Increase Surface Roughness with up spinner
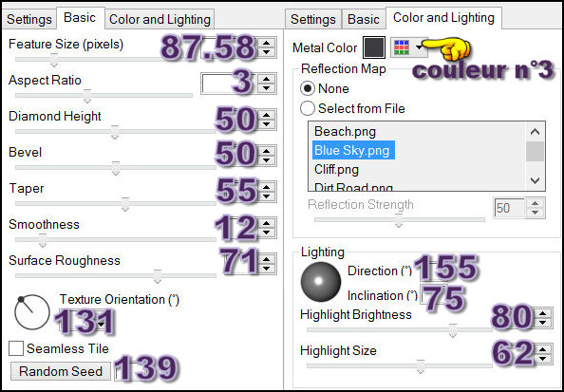Viewport: 564px width, 392px height. (266, 259)
